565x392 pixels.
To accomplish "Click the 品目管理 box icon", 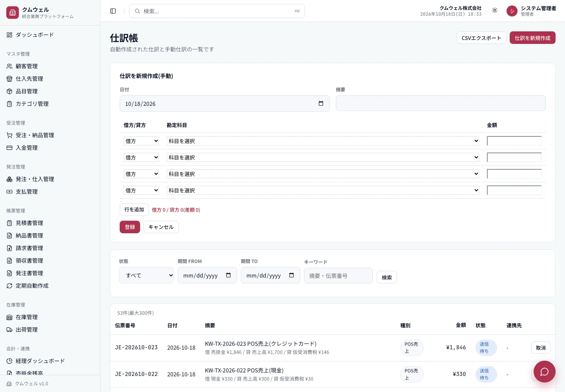I will 9,91.
